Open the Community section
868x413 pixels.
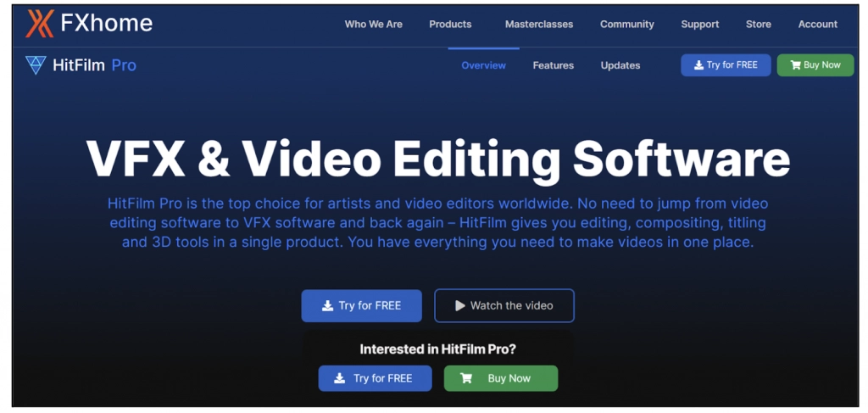[627, 25]
